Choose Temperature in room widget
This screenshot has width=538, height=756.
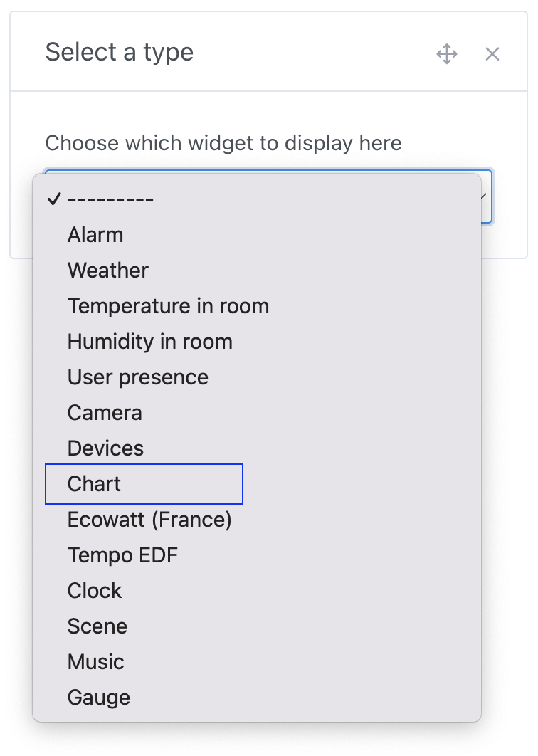[x=168, y=306]
